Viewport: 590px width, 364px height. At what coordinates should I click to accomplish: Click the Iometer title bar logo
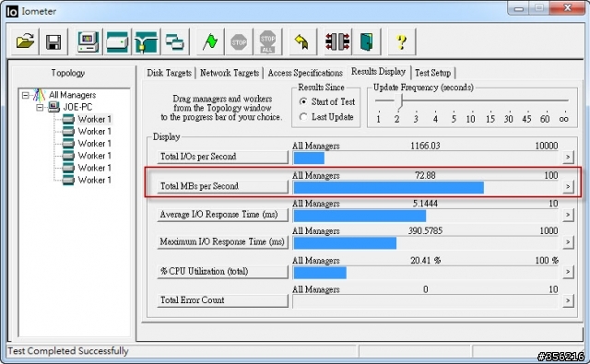(12, 11)
